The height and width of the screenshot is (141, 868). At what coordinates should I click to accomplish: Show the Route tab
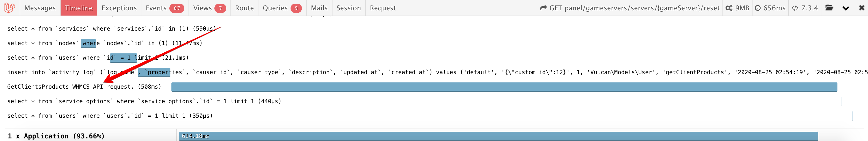(x=244, y=8)
